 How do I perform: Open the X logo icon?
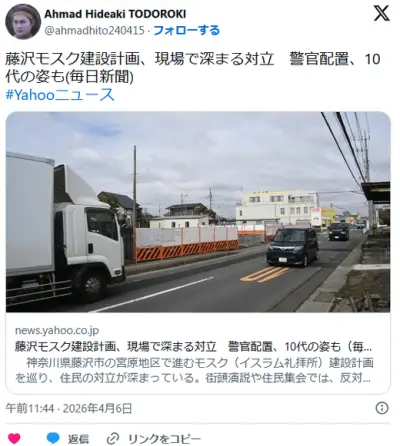coord(381,14)
